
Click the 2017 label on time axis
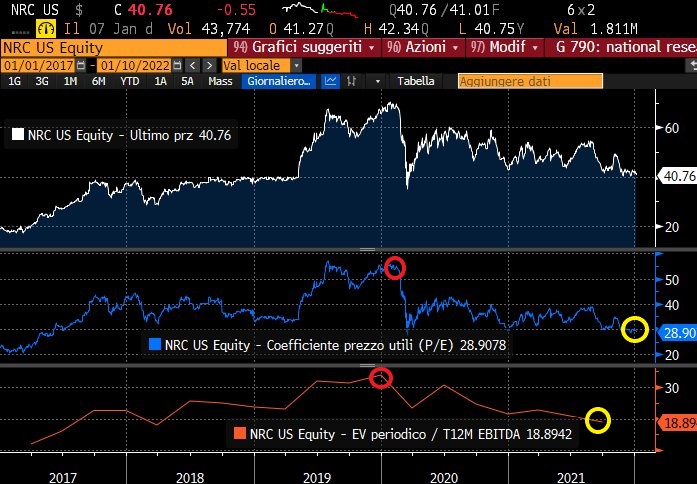point(62,478)
